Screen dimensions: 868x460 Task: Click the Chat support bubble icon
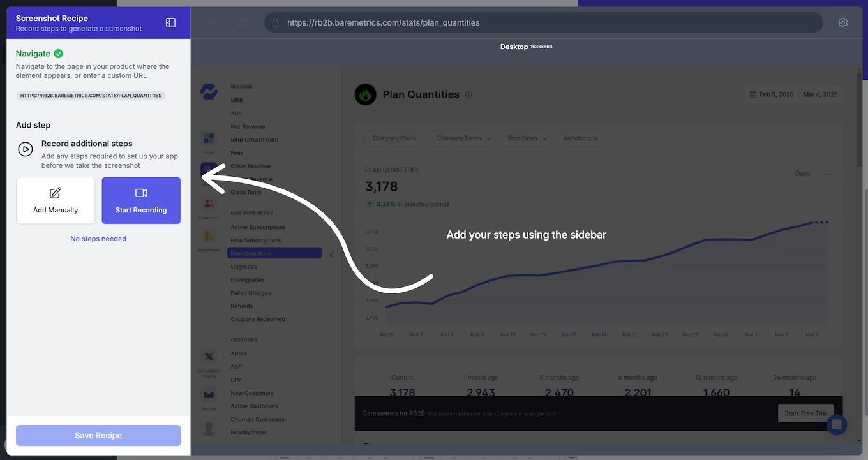click(837, 425)
